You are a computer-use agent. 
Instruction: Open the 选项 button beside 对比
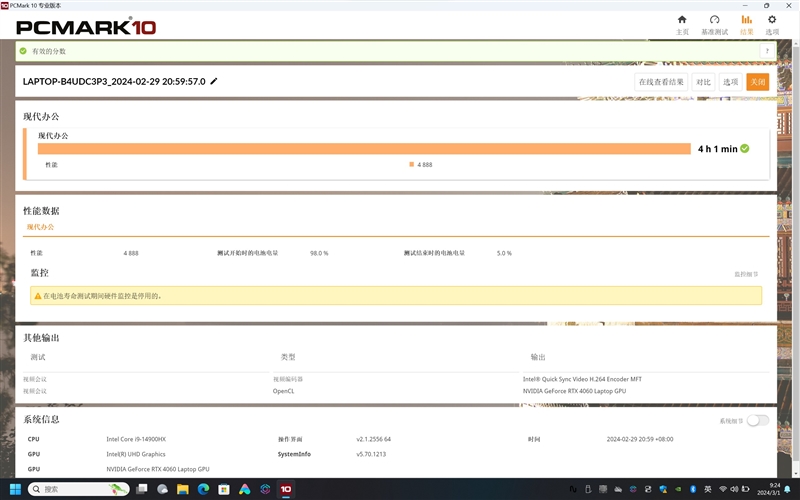730,82
